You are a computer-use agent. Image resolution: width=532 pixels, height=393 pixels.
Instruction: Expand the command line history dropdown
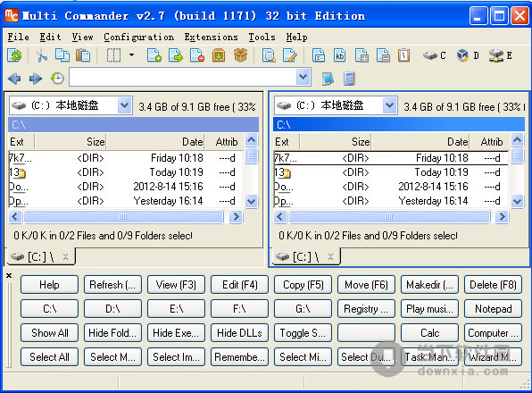[x=303, y=77]
